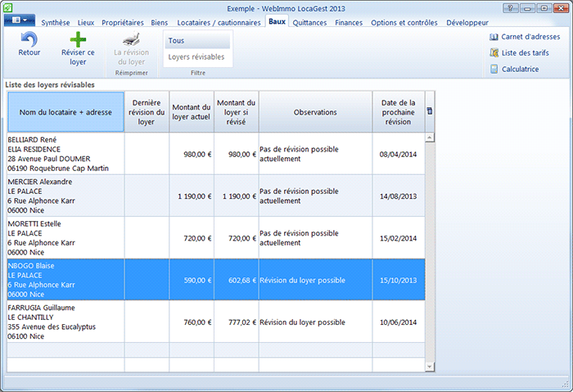Launch the Calculatrice tool
573x392 pixels.
[514, 69]
